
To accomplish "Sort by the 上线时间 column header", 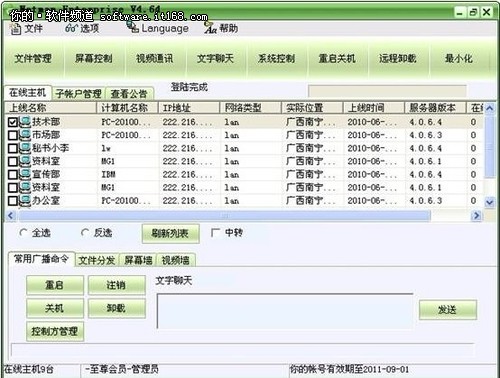I will (374, 108).
